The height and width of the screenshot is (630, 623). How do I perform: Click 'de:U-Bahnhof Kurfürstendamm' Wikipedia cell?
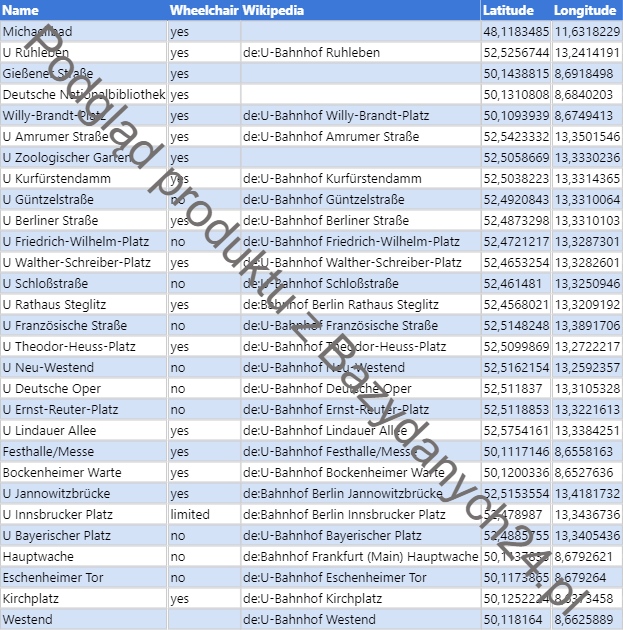(360, 178)
